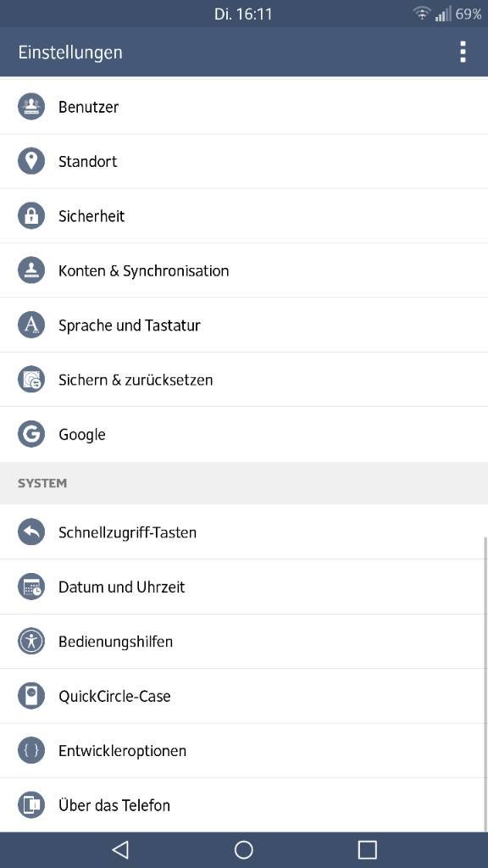
Task: Click the vertical scrollbar on the right edge
Action: click(485, 684)
